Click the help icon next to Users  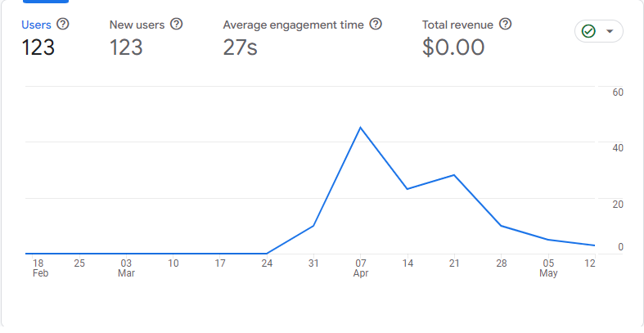(x=63, y=25)
